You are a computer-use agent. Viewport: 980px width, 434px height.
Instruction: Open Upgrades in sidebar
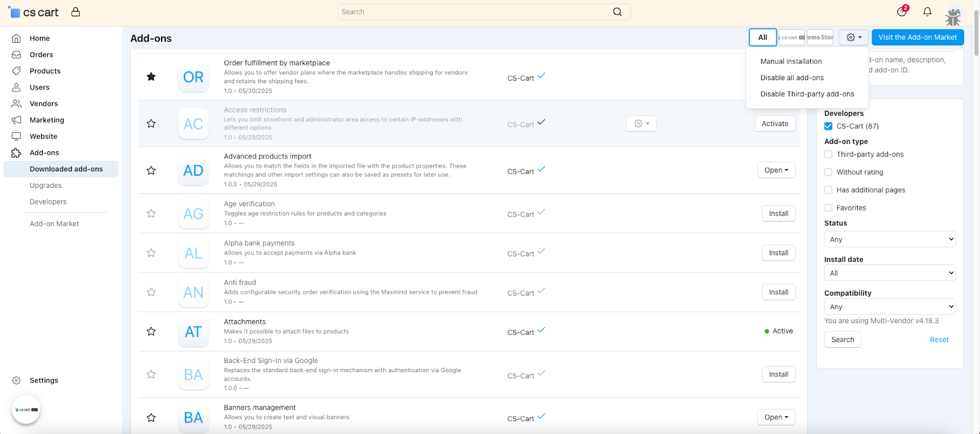point(46,185)
